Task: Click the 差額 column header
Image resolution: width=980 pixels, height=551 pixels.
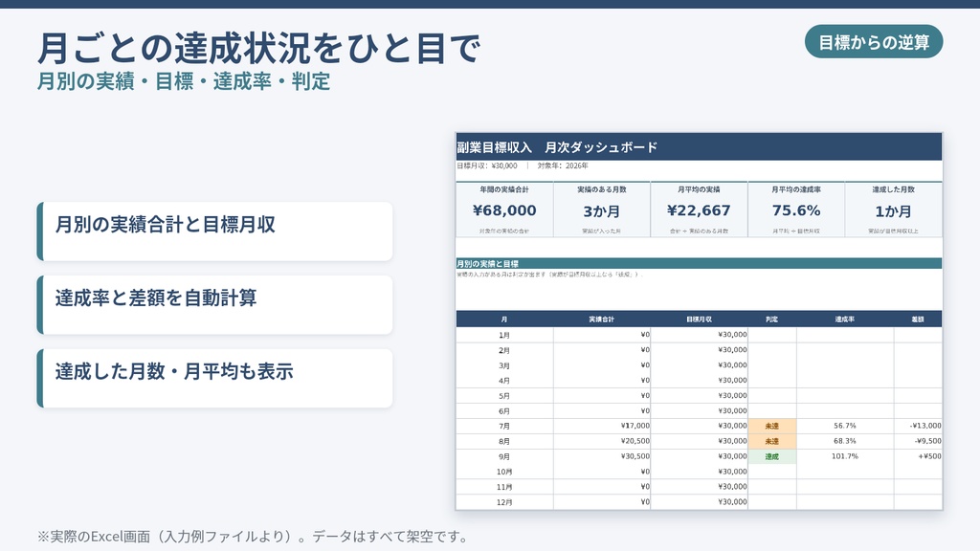Action: (918, 320)
